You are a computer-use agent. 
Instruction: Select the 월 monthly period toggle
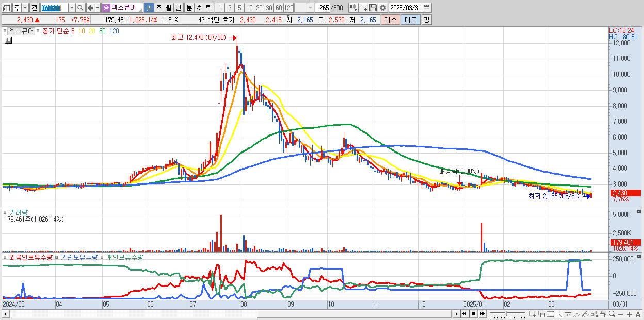click(x=168, y=8)
